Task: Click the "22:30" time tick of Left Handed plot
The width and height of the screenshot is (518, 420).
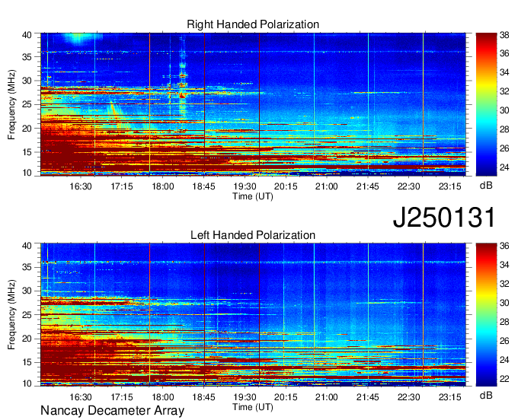Action: click(x=408, y=397)
